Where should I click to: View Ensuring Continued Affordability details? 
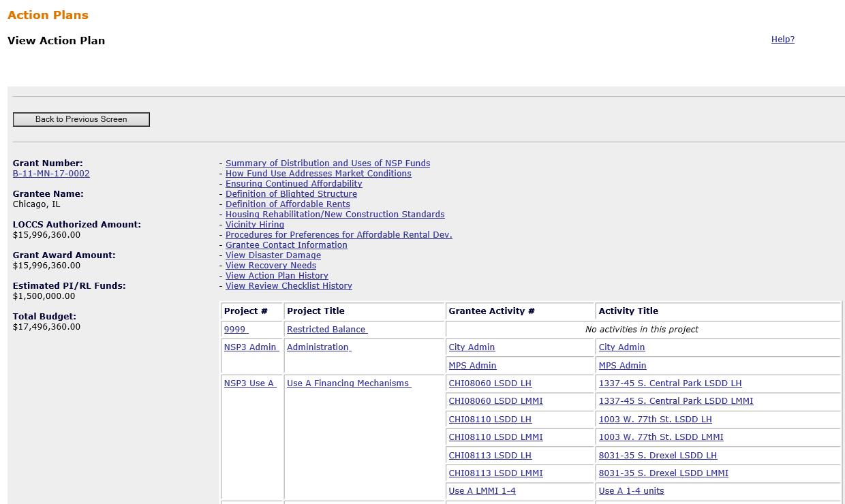294,183
